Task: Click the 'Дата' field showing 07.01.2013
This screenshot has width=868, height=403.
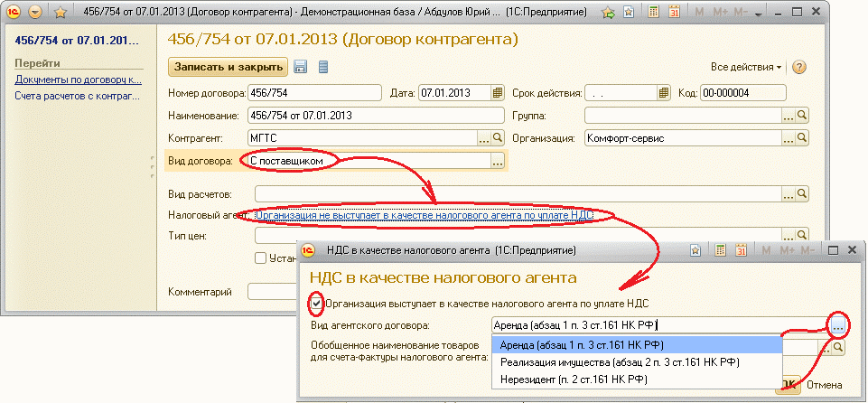Action: click(x=454, y=93)
